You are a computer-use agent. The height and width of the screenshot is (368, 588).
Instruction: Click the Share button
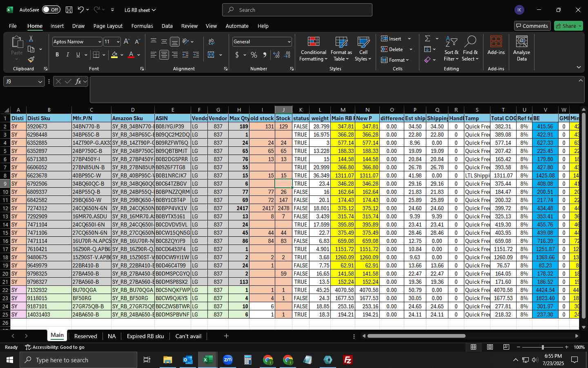click(x=568, y=26)
